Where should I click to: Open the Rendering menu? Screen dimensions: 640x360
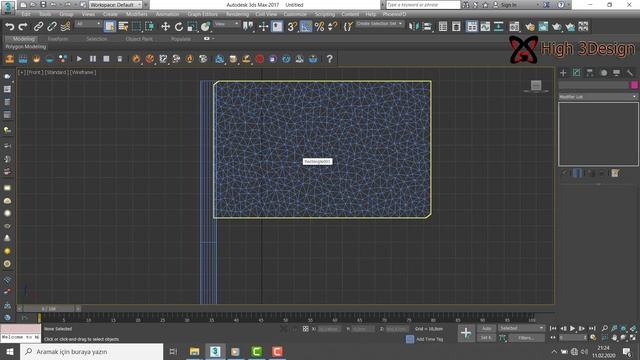click(237, 14)
